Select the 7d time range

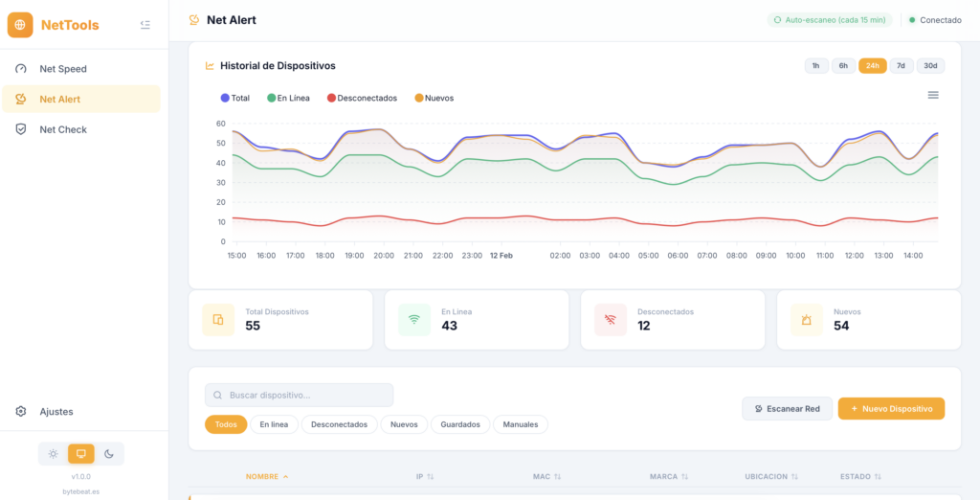pos(901,66)
